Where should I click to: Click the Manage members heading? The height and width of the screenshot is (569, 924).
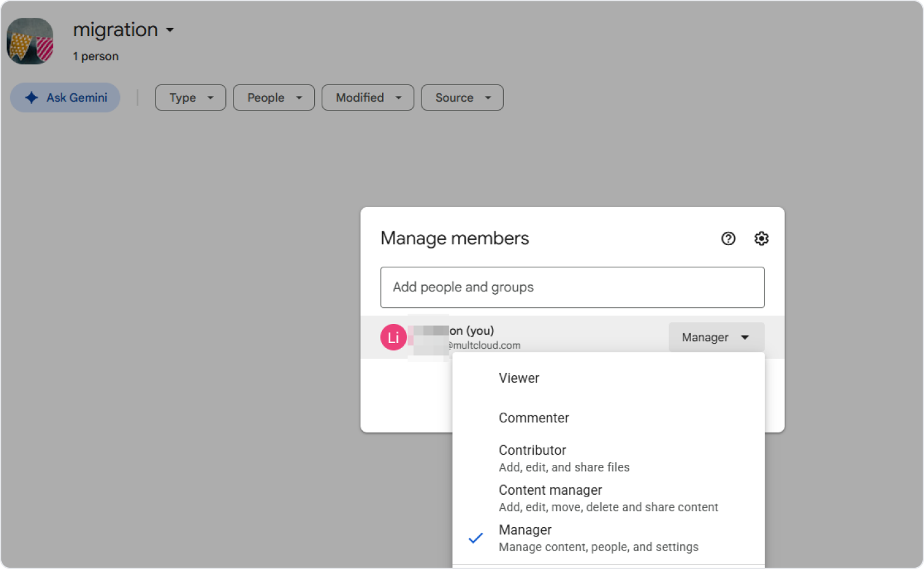(x=454, y=239)
